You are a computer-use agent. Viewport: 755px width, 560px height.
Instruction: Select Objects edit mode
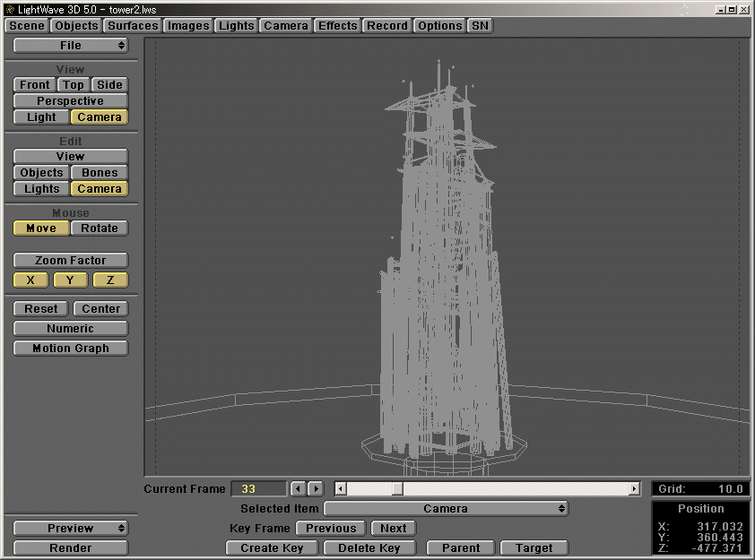(x=40, y=172)
